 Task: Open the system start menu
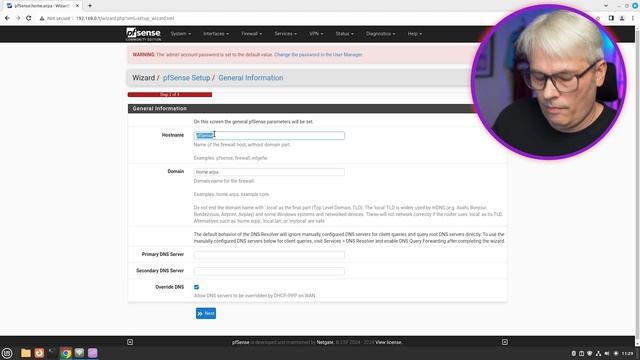click(7, 353)
